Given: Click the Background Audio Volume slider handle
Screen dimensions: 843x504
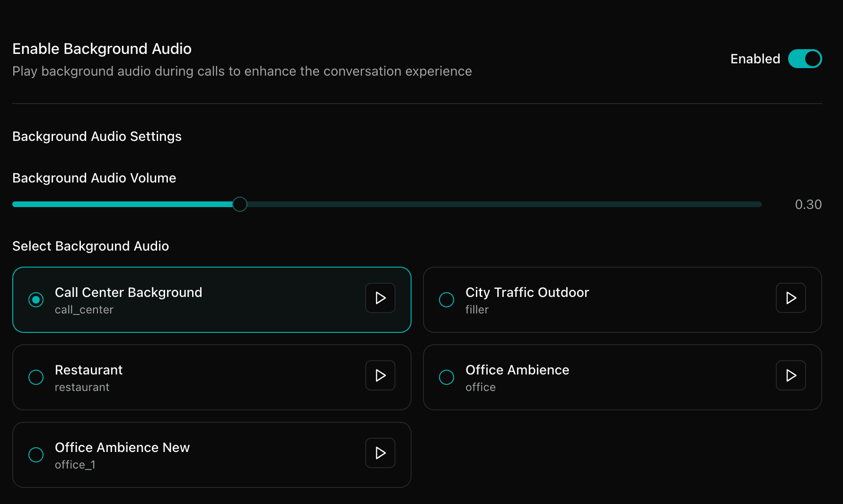Looking at the screenshot, I should coord(239,204).
